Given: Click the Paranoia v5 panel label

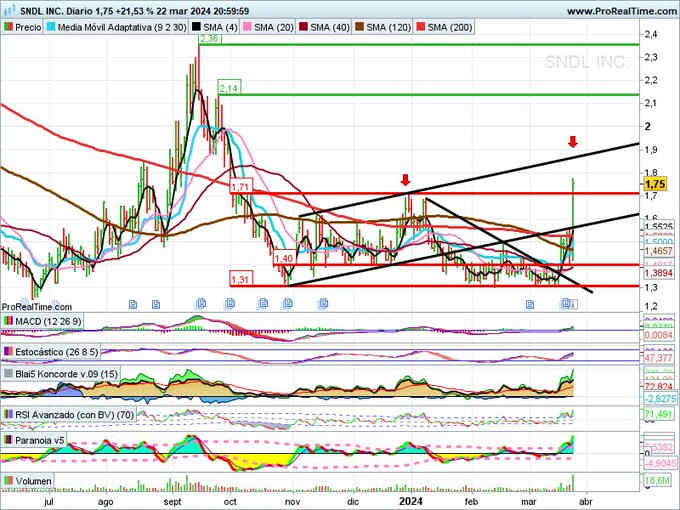Looking at the screenshot, I should 39,440.
